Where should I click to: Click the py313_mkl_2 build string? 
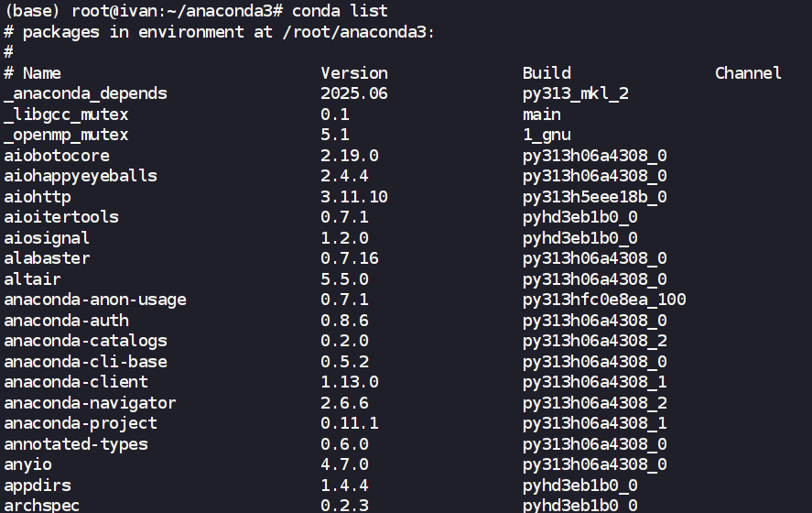(576, 93)
